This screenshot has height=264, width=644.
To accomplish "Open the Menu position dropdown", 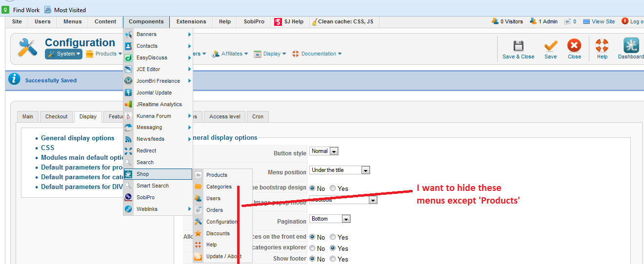I will tap(340, 170).
